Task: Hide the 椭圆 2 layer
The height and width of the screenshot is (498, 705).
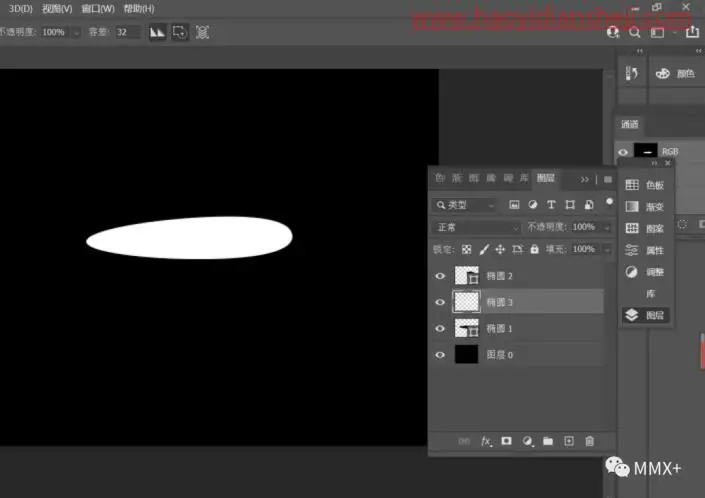Action: click(440, 276)
